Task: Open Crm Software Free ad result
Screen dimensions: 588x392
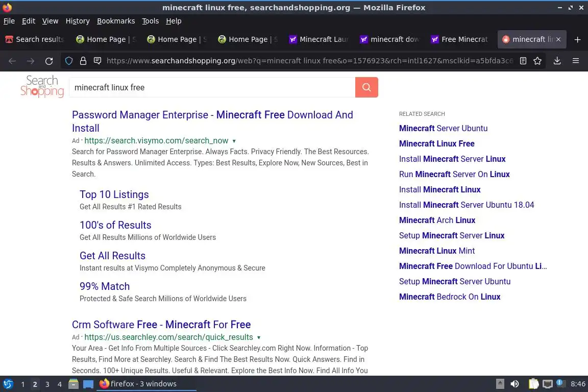Action: [x=161, y=325]
